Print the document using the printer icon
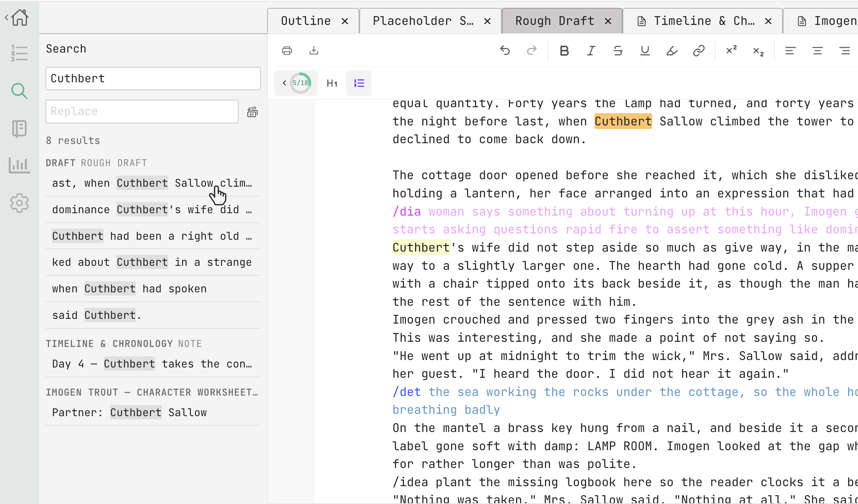The image size is (858, 504). click(x=287, y=51)
